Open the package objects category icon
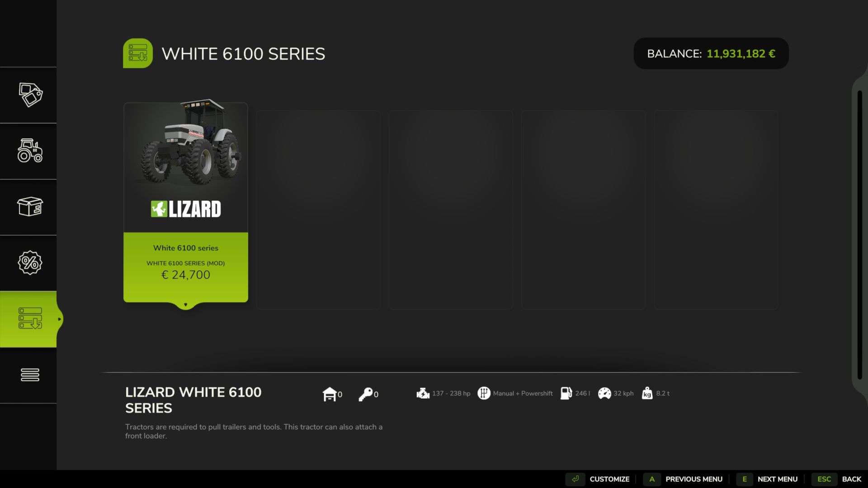This screenshot has width=868, height=488. [x=30, y=206]
